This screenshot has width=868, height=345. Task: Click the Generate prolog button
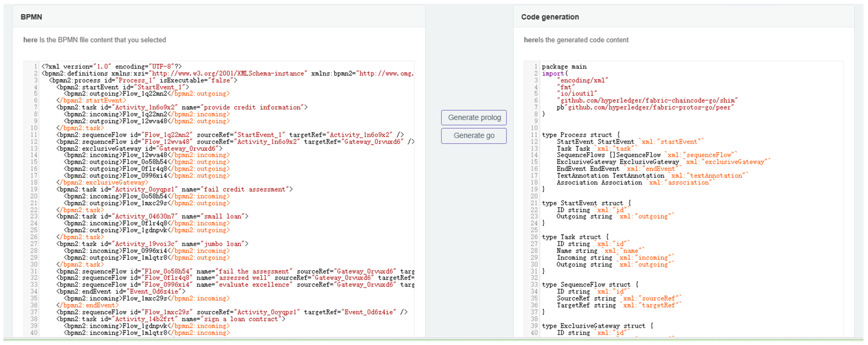(x=474, y=117)
